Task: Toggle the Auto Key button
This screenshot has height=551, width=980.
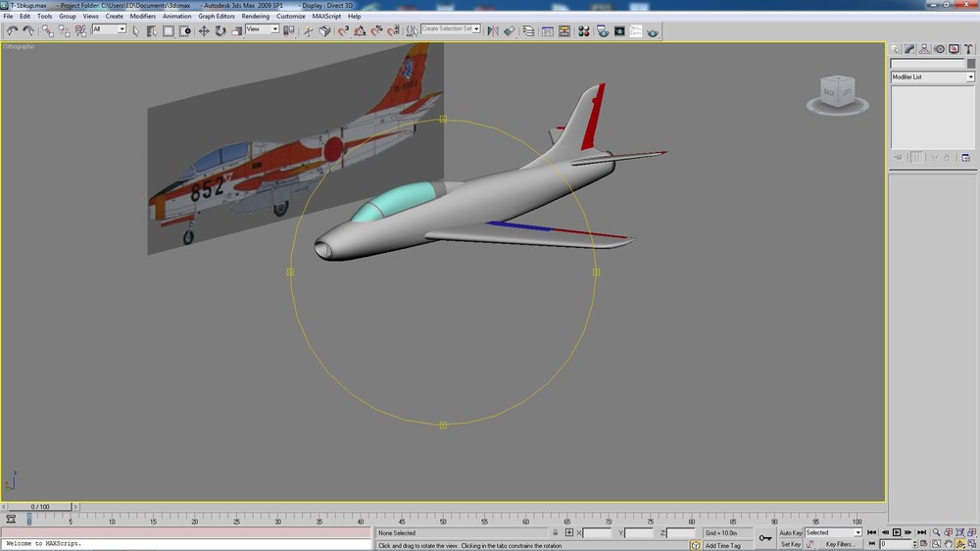Action: point(790,533)
